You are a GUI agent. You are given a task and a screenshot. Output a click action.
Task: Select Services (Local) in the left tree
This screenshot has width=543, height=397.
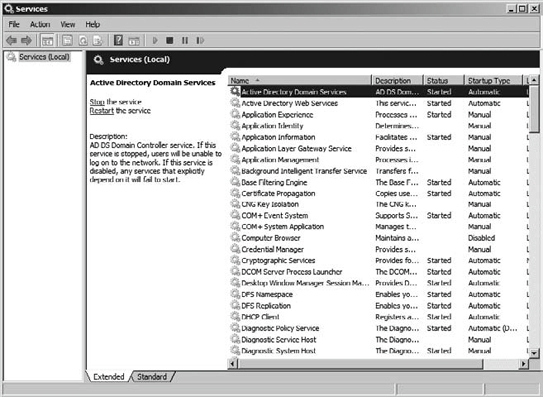(44, 57)
